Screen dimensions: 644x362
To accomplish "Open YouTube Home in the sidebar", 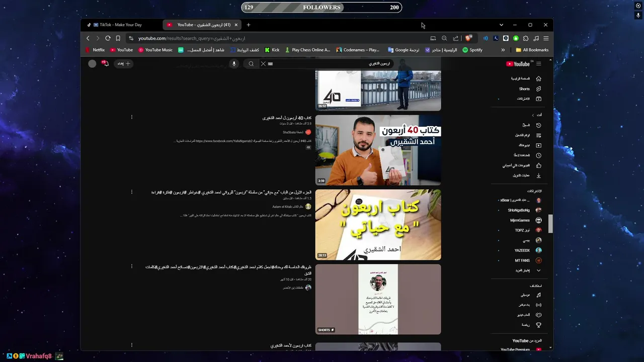I will click(526, 78).
